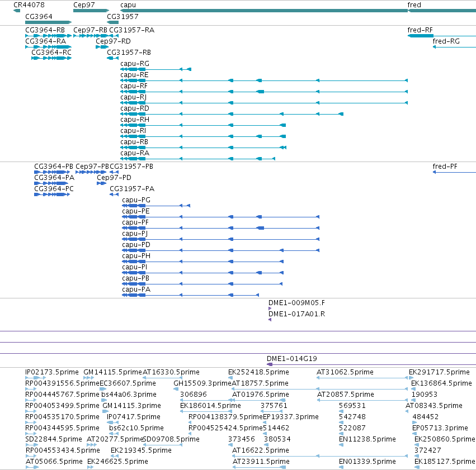Click protein label CG31957-PA
The height and width of the screenshot is (470, 476).
pos(132,189)
